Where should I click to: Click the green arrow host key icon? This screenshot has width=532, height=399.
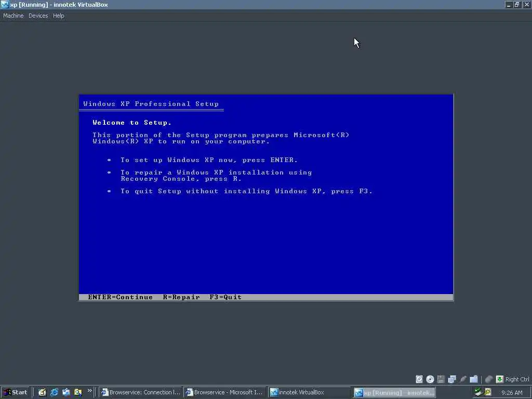(x=499, y=379)
